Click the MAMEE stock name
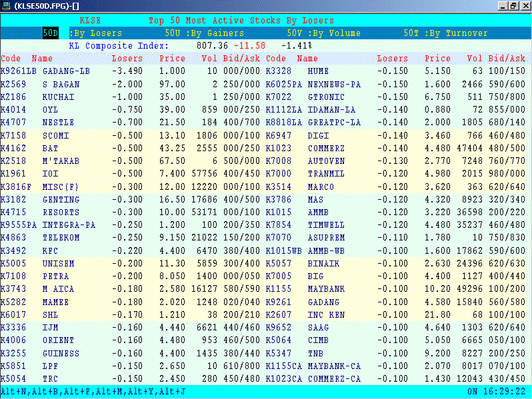 coord(55,302)
